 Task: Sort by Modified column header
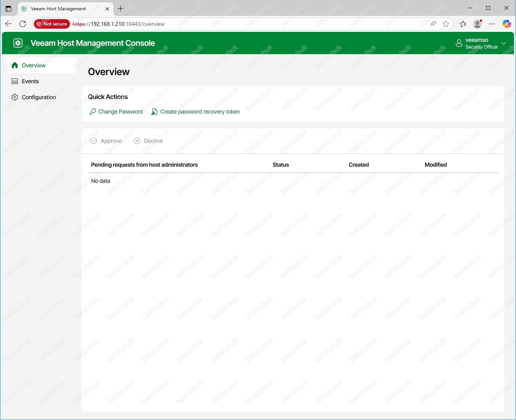436,165
